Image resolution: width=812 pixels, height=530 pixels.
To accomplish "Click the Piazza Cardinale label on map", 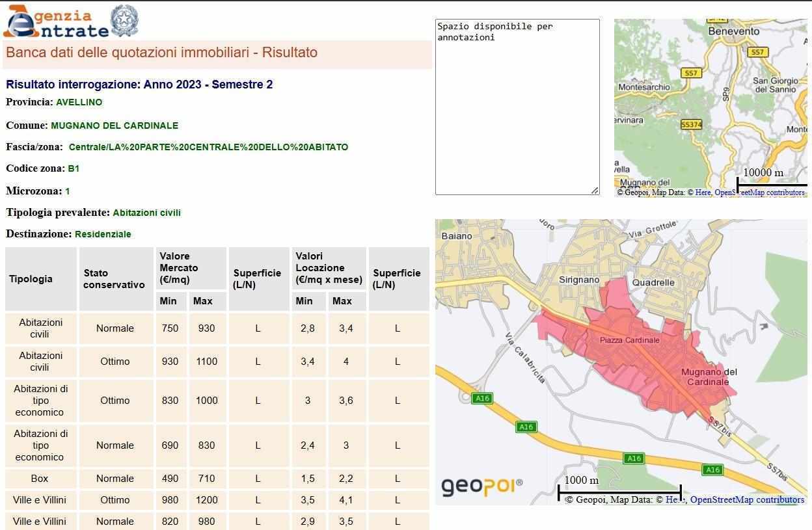I will (x=629, y=340).
